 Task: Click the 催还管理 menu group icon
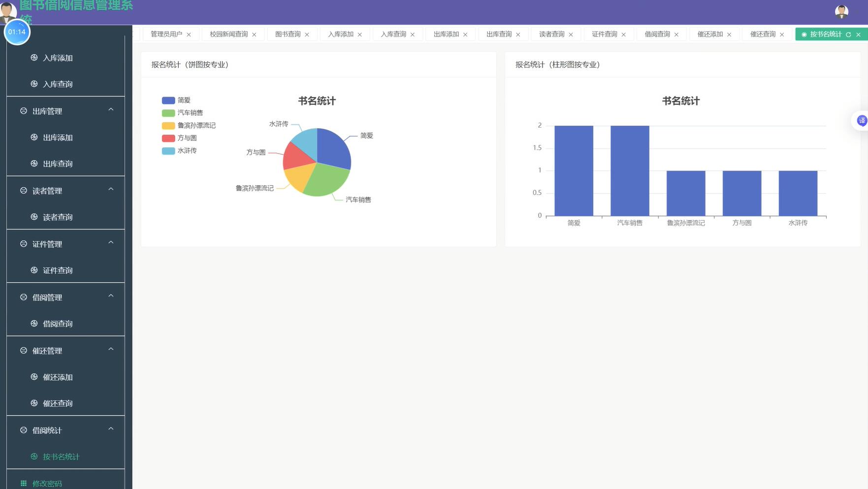tap(23, 351)
